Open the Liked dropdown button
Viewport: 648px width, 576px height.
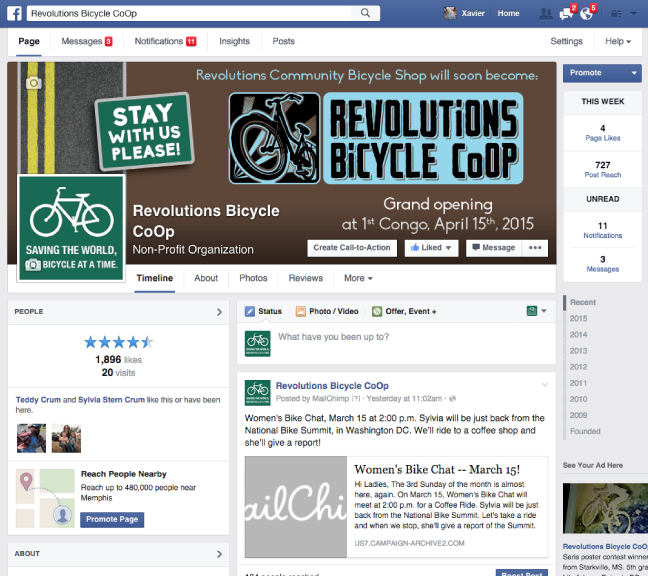(431, 248)
